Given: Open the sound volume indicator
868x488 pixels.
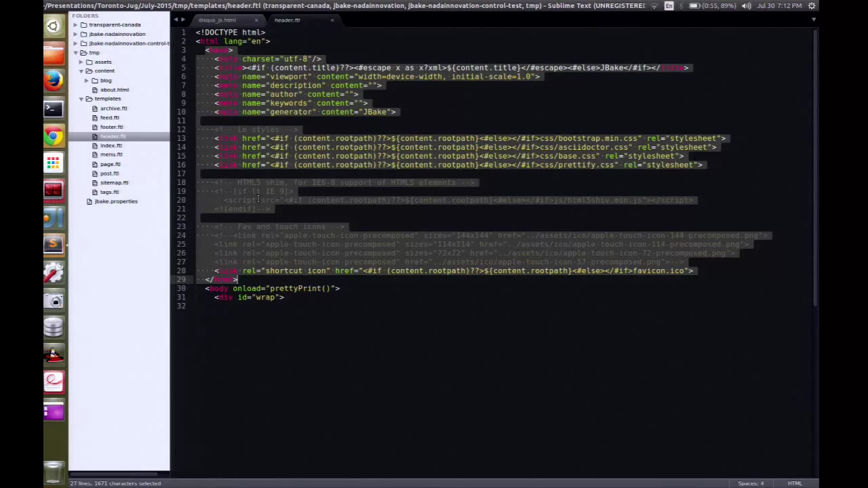Looking at the screenshot, I should tap(746, 5).
